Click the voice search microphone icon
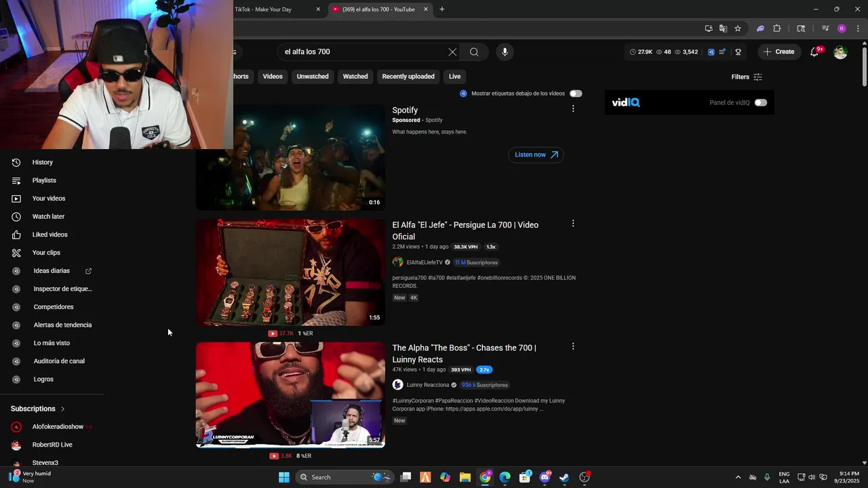This screenshot has height=488, width=868. [505, 52]
